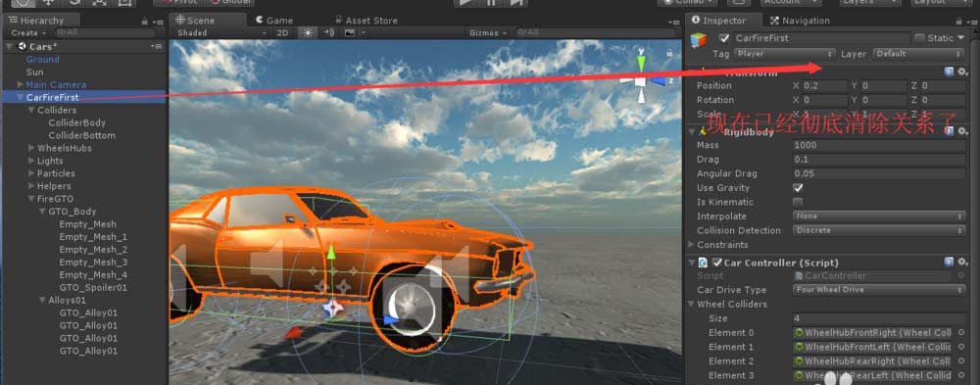The image size is (980, 385).
Task: Open the Layer dropdown showing Default
Action: coord(919,55)
